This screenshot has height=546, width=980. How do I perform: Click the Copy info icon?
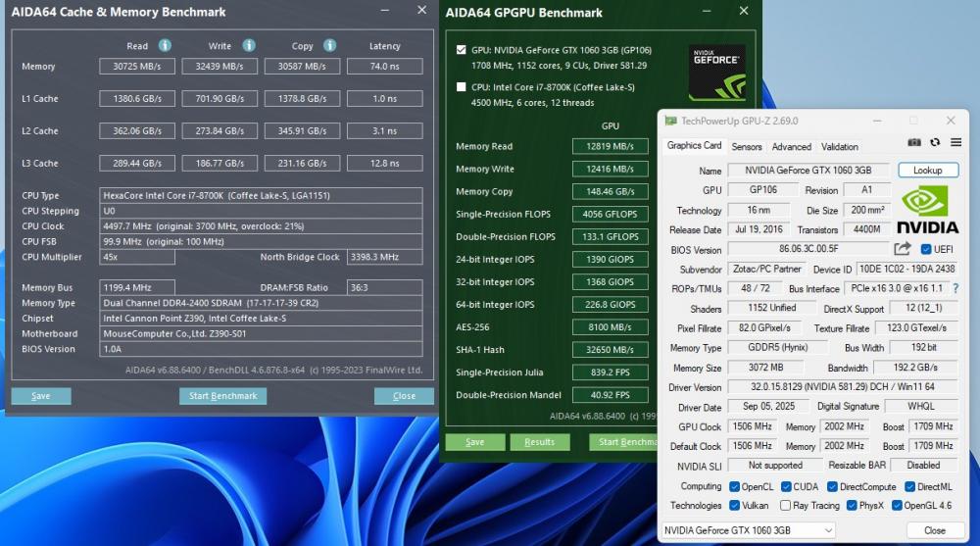pos(330,46)
